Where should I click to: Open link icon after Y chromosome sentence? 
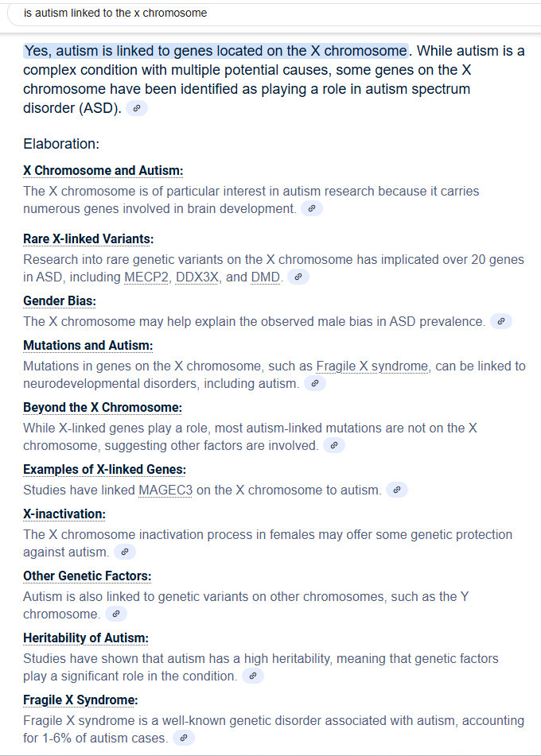[x=116, y=614]
